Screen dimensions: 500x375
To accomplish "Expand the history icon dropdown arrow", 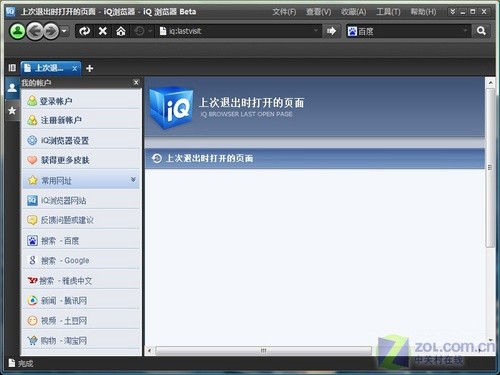I will click(x=150, y=31).
